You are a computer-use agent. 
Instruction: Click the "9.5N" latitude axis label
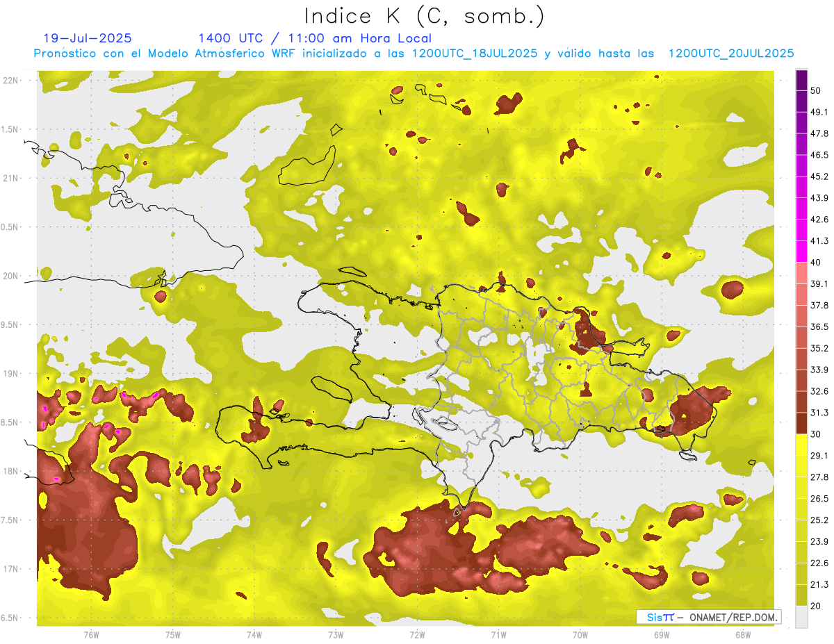tap(10, 324)
